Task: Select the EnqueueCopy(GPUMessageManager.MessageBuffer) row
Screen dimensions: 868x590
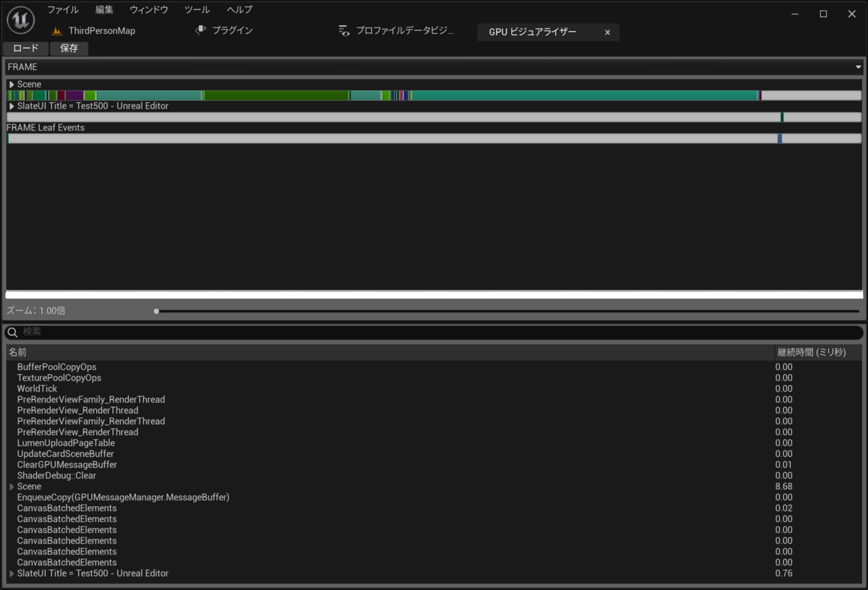Action: (434, 497)
